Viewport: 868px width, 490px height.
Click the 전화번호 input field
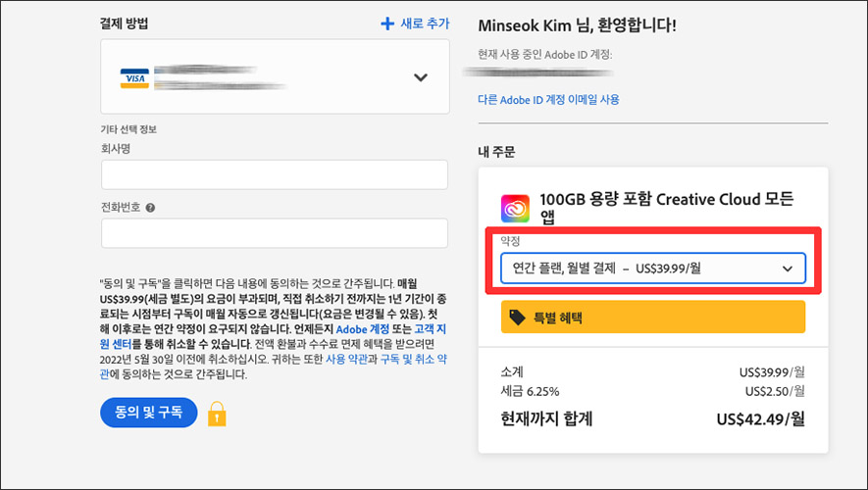point(275,233)
